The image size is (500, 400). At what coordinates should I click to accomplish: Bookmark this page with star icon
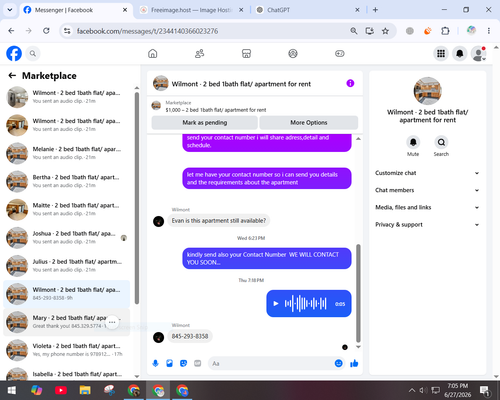[385, 31]
